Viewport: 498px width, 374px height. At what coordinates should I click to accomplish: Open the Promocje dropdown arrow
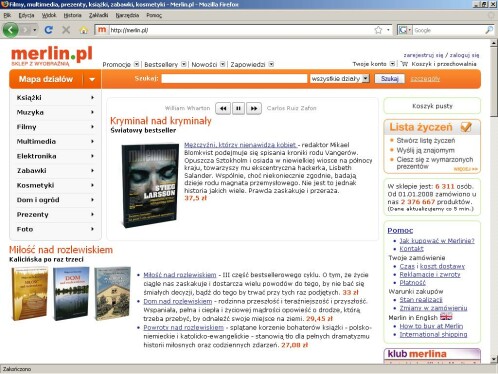click(136, 64)
